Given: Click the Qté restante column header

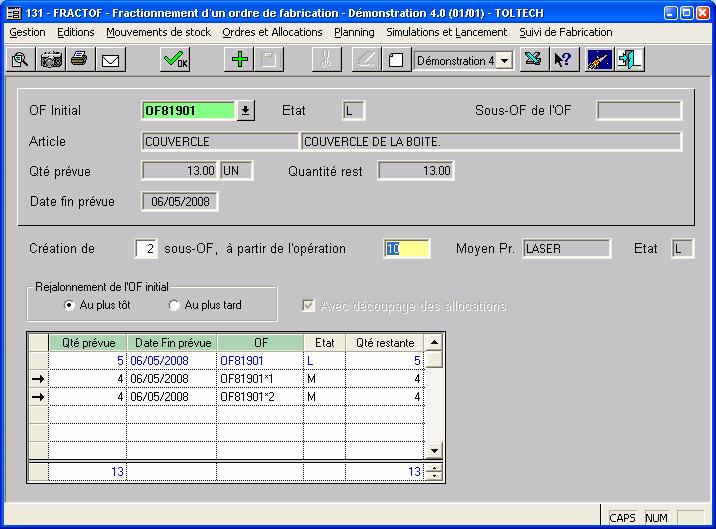Looking at the screenshot, I should [x=385, y=343].
